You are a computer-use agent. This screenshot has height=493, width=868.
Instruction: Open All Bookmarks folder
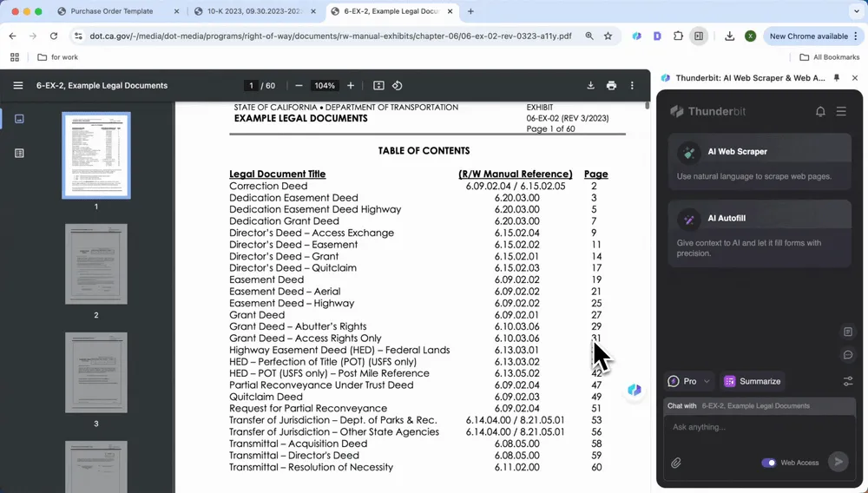pos(829,57)
